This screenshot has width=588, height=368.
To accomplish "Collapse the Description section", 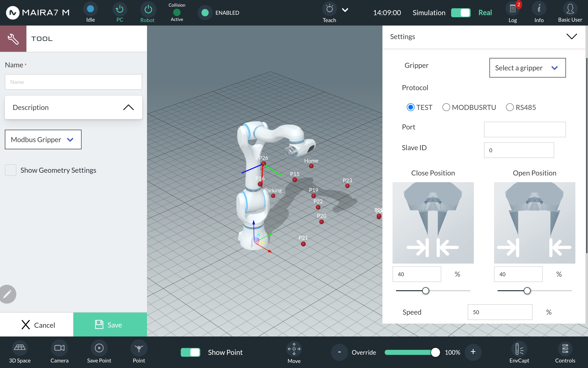I will 73,107.
